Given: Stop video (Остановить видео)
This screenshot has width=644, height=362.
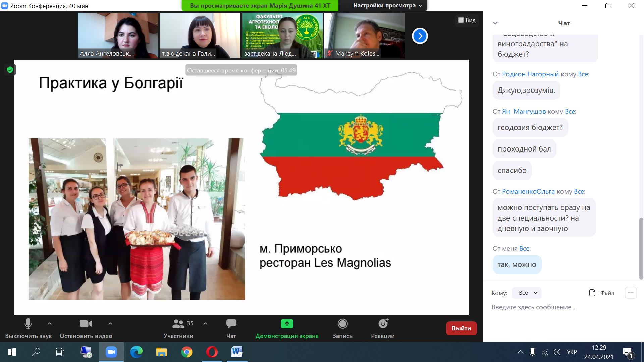Looking at the screenshot, I should point(86,324).
